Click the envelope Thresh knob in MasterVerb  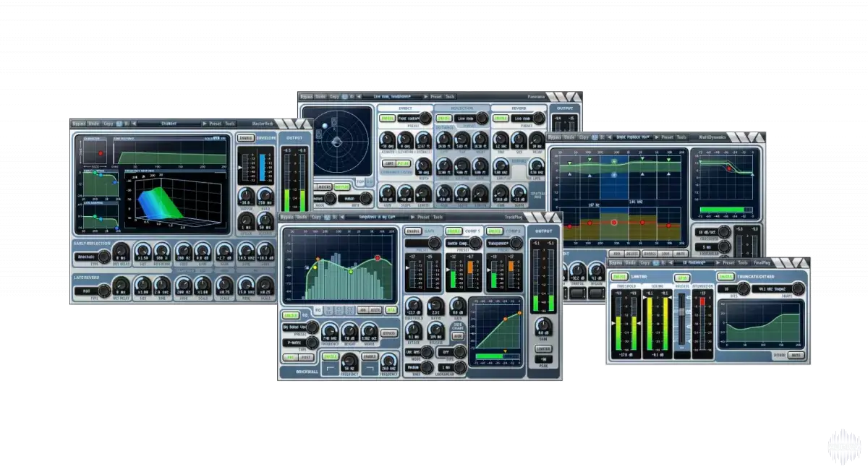(x=246, y=194)
